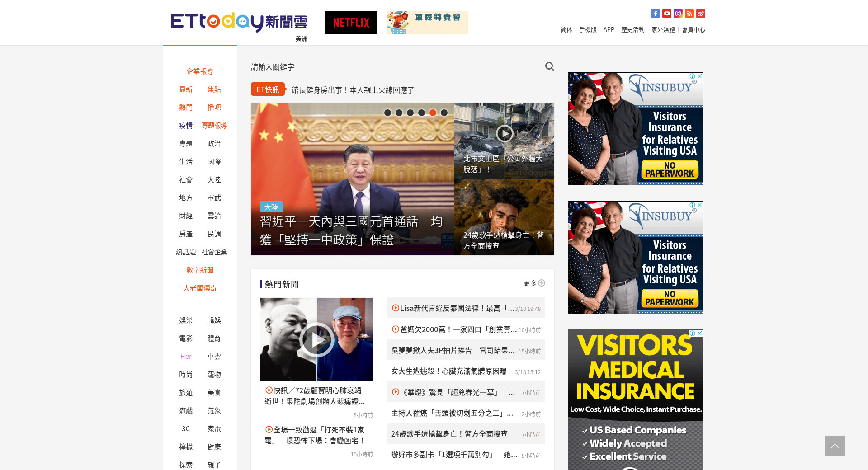Select the last carousel slide dot
Viewport: 868px width, 470px height.
coord(444,113)
